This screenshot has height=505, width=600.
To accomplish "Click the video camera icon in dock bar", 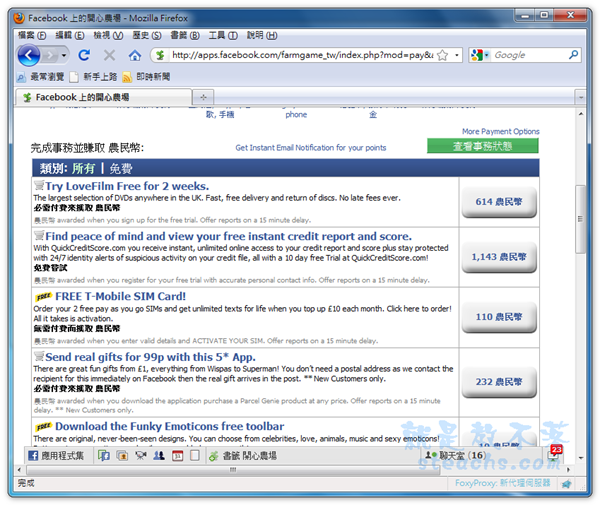I will (141, 456).
